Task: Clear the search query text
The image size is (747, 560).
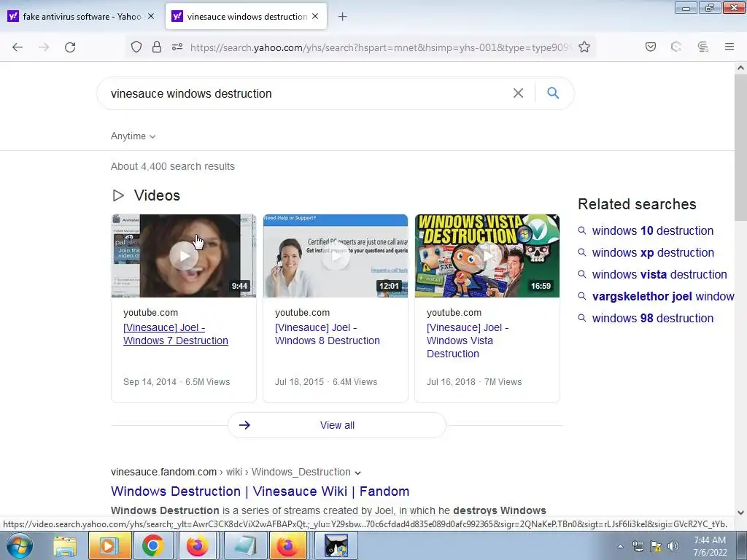Action: click(518, 93)
